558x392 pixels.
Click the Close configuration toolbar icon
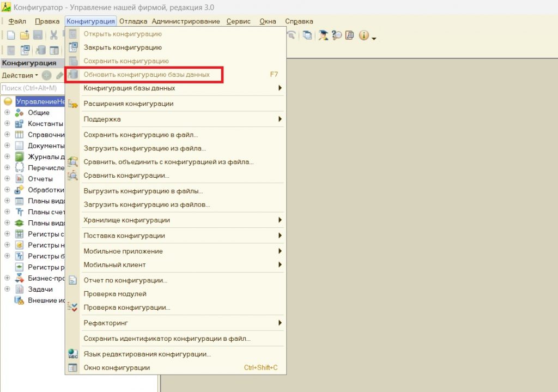click(x=25, y=50)
